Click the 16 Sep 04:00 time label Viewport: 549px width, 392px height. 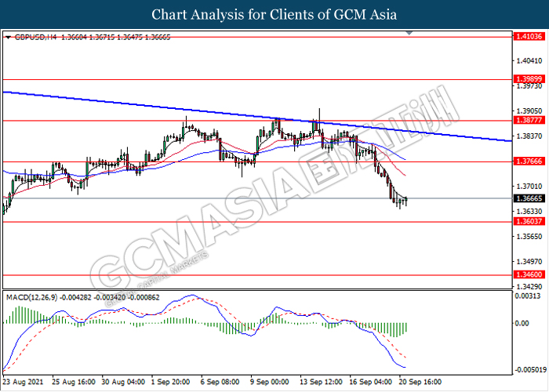(371, 382)
